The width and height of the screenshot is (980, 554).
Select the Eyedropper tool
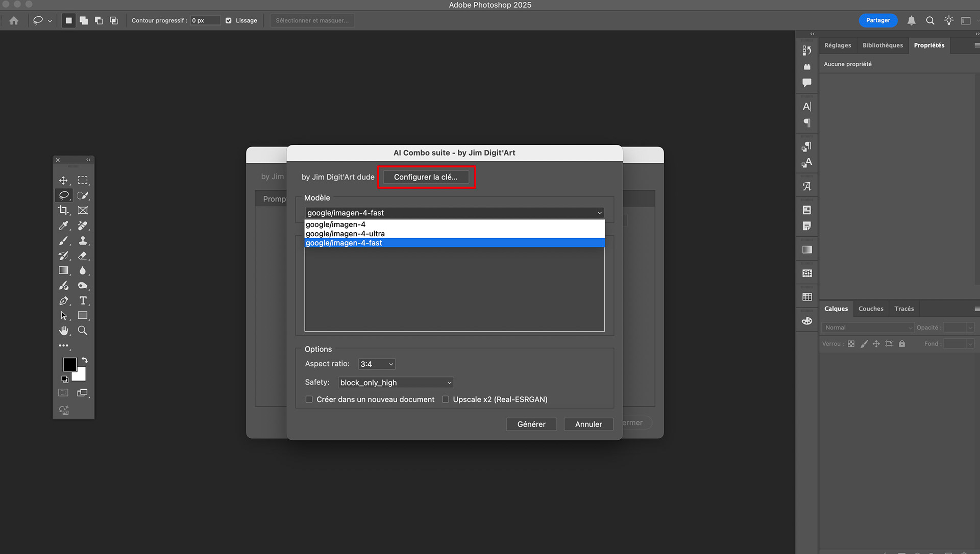coord(63,225)
